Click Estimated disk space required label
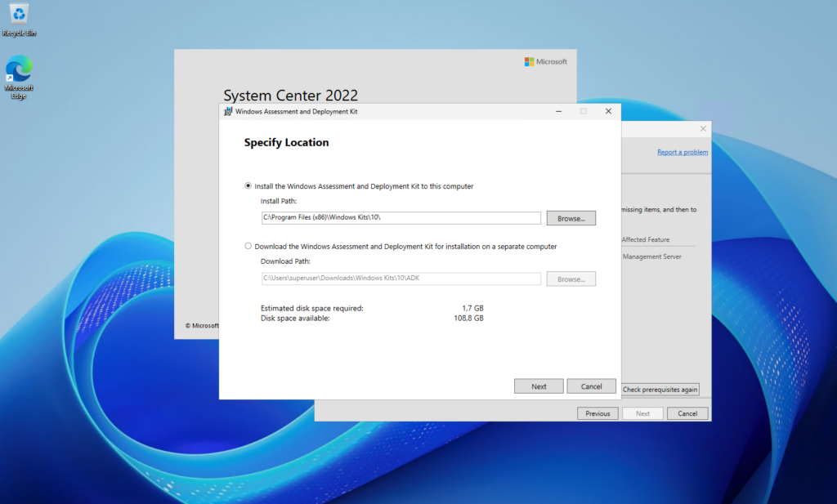The width and height of the screenshot is (837, 504). click(x=311, y=308)
